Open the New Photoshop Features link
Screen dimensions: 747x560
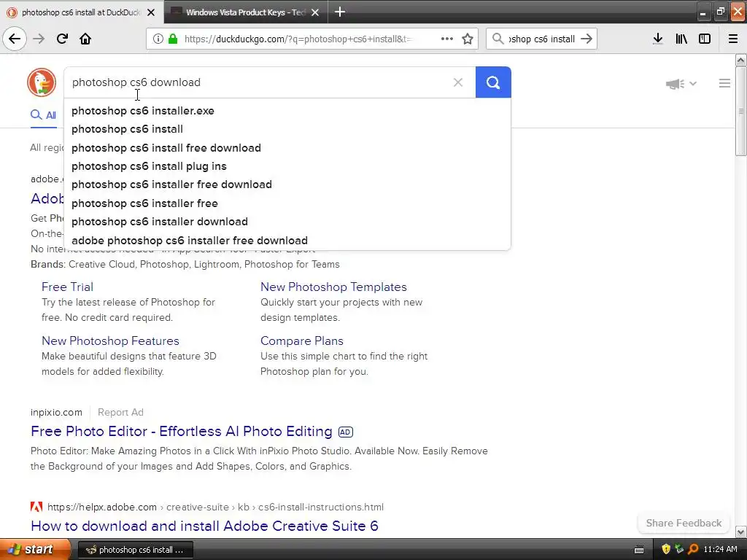(110, 341)
